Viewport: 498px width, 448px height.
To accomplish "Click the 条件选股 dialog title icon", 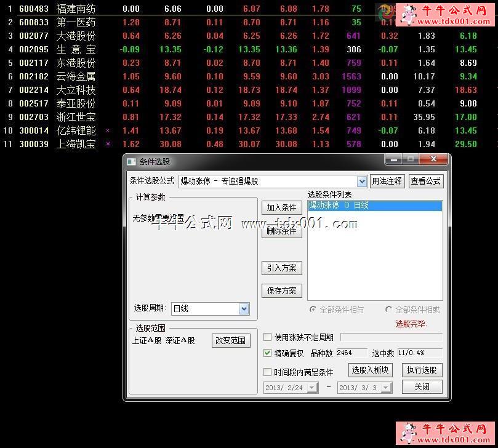I will [x=131, y=162].
